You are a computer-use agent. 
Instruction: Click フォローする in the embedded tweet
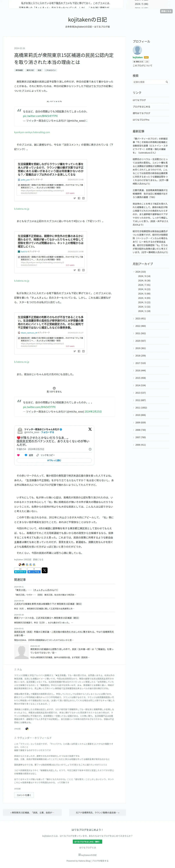(48, 432)
